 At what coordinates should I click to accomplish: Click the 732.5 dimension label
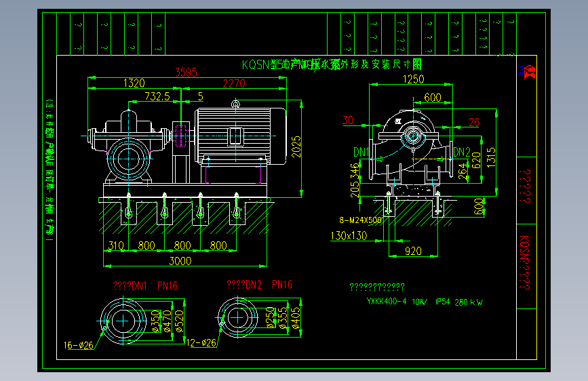coord(157,96)
